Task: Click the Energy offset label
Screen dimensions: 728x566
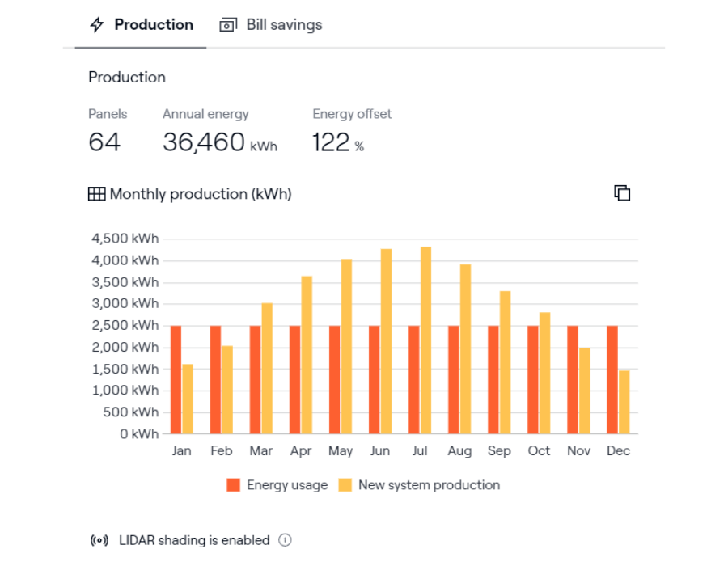Action: pyautogui.click(x=352, y=114)
